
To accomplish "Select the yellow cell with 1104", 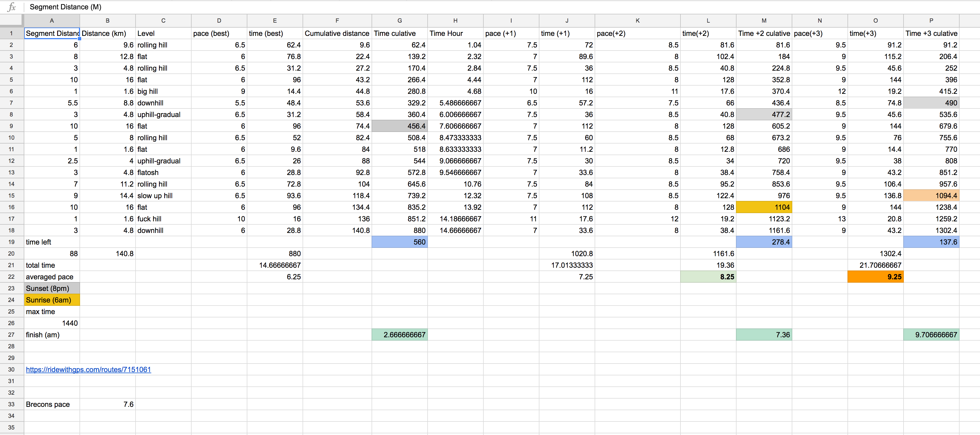I will 764,207.
